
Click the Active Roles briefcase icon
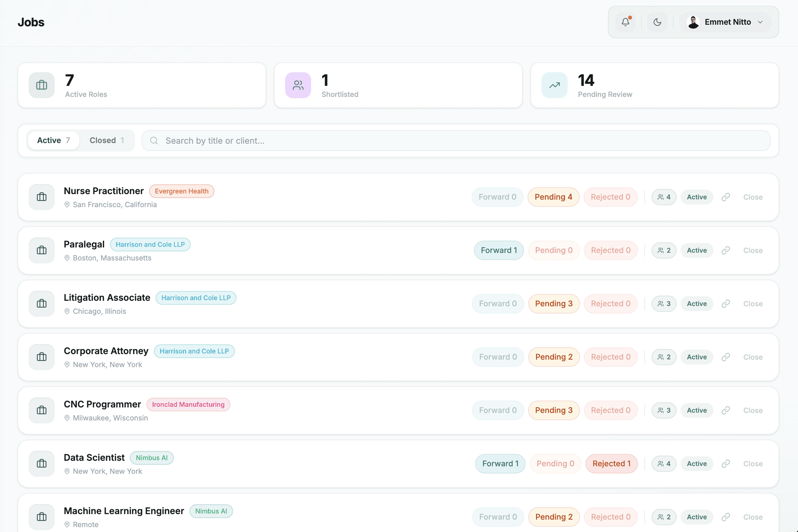pos(41,85)
